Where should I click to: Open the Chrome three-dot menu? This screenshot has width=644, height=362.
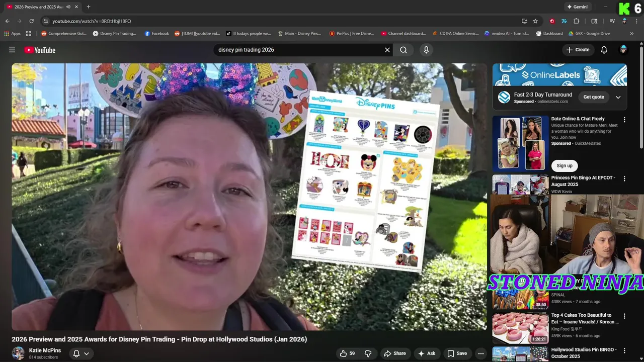click(x=636, y=21)
